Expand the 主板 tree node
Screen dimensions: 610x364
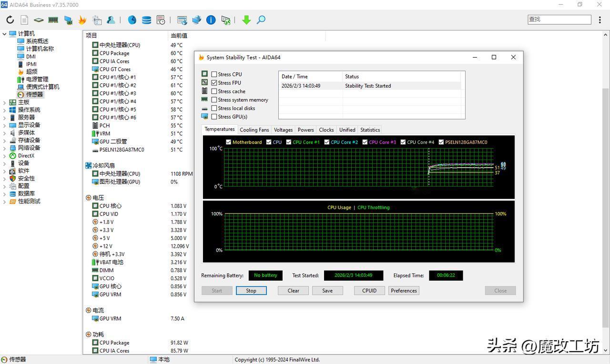coord(4,102)
